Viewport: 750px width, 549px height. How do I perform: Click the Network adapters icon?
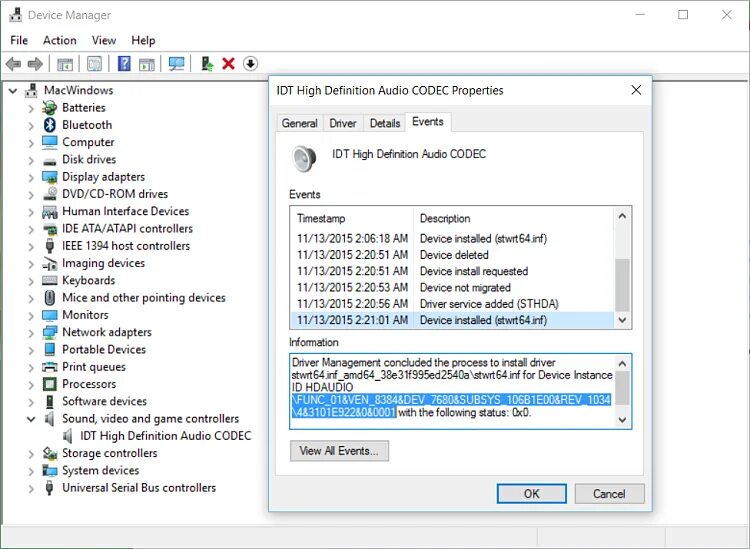(x=50, y=332)
